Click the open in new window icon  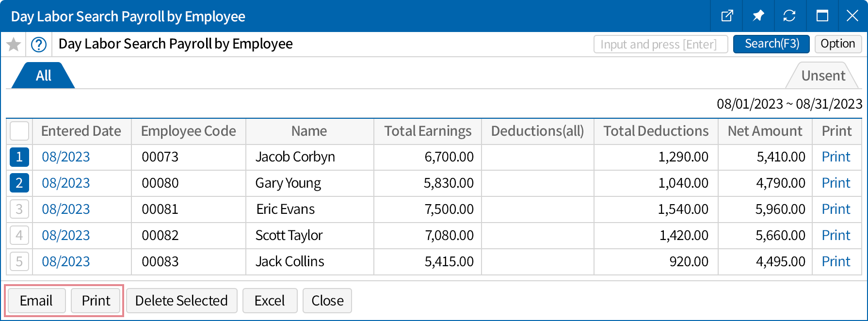(727, 16)
